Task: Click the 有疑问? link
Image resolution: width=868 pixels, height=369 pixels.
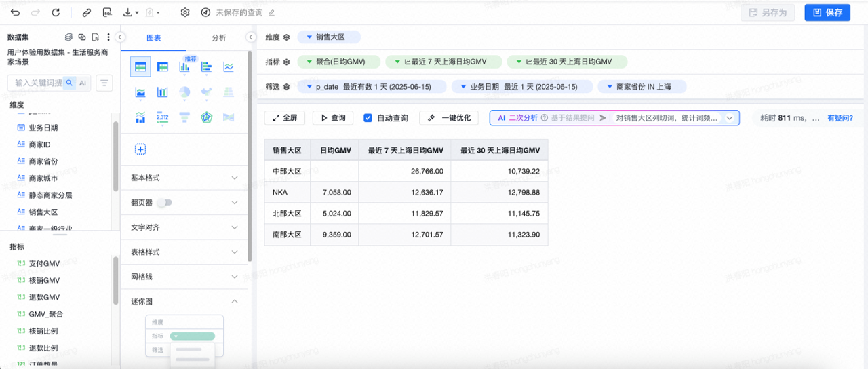Action: [840, 118]
